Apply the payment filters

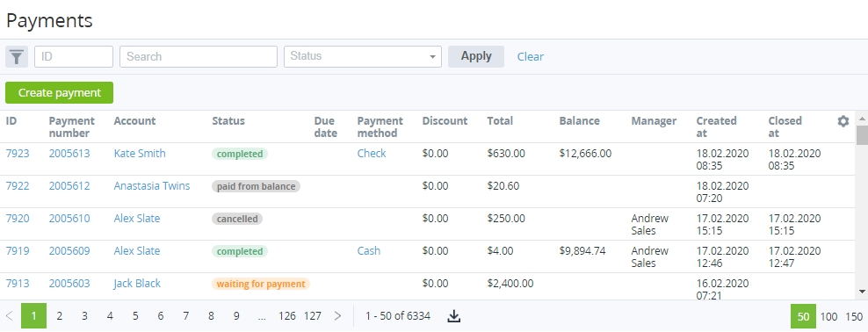click(476, 56)
